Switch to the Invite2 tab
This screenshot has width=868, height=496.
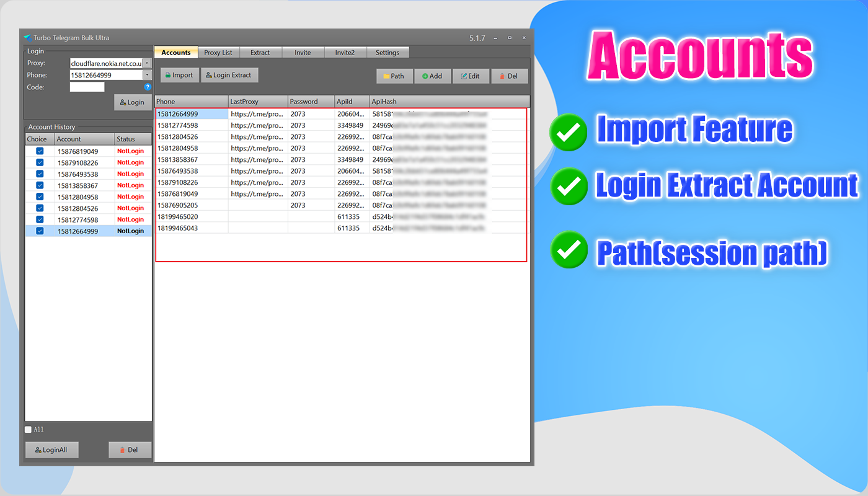(345, 52)
